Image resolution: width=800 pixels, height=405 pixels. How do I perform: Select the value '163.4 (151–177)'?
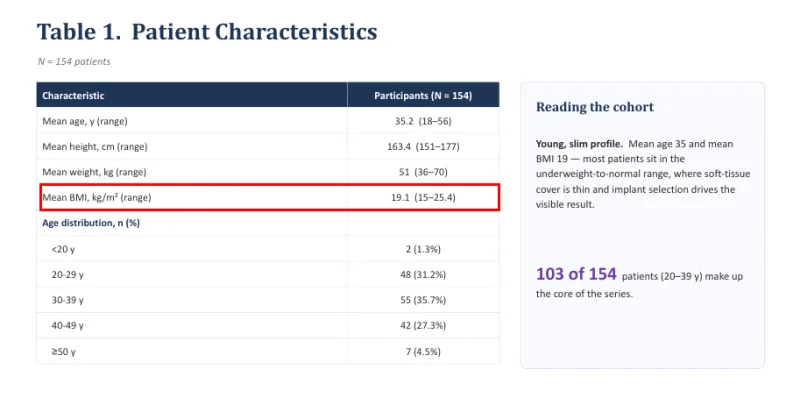(423, 147)
